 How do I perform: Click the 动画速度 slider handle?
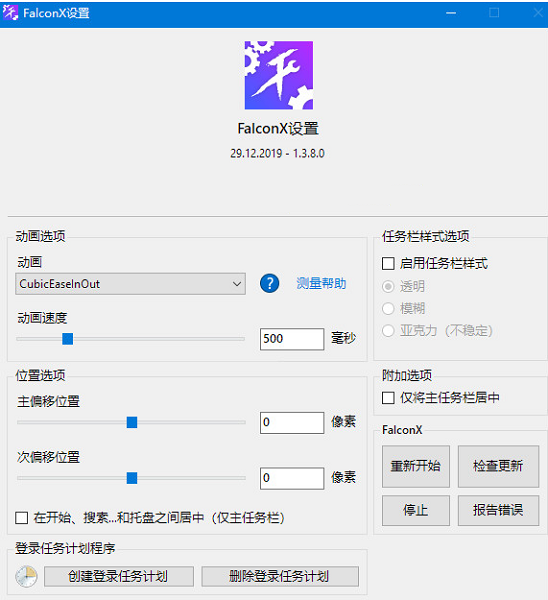(68, 339)
